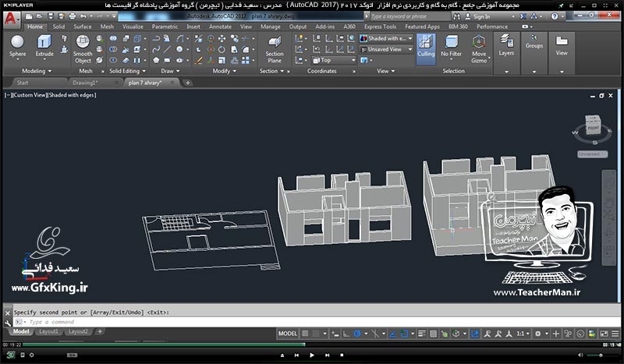Viewport: 624px width, 364px height.
Task: Click the Plot printer icon
Action: (x=72, y=16)
